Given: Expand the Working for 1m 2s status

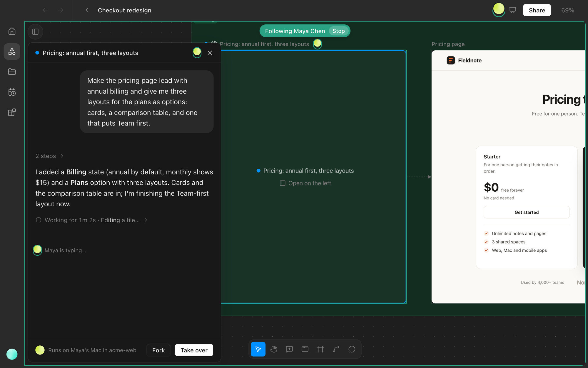Looking at the screenshot, I should point(91,220).
